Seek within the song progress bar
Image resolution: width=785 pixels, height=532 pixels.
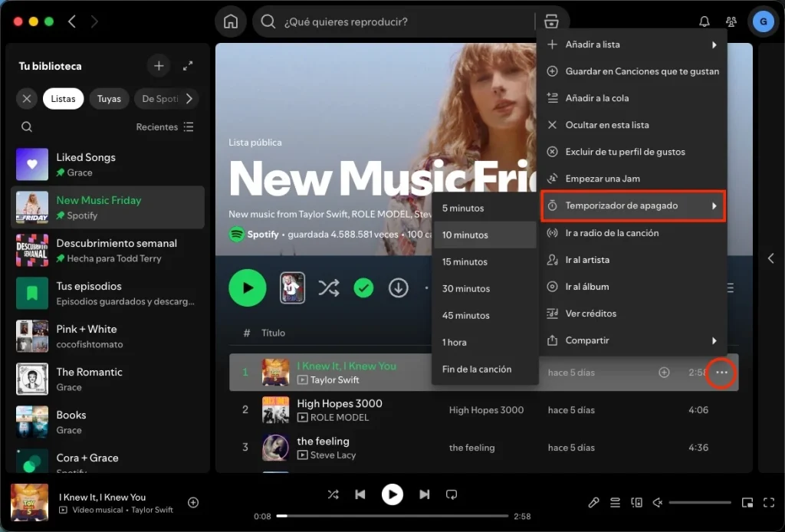392,516
